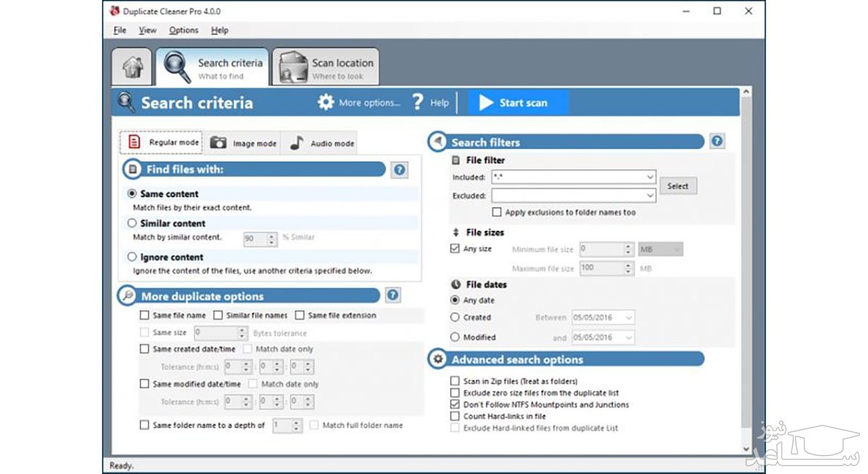Select the Similar content radio button
The width and height of the screenshot is (868, 474).
pos(132,224)
